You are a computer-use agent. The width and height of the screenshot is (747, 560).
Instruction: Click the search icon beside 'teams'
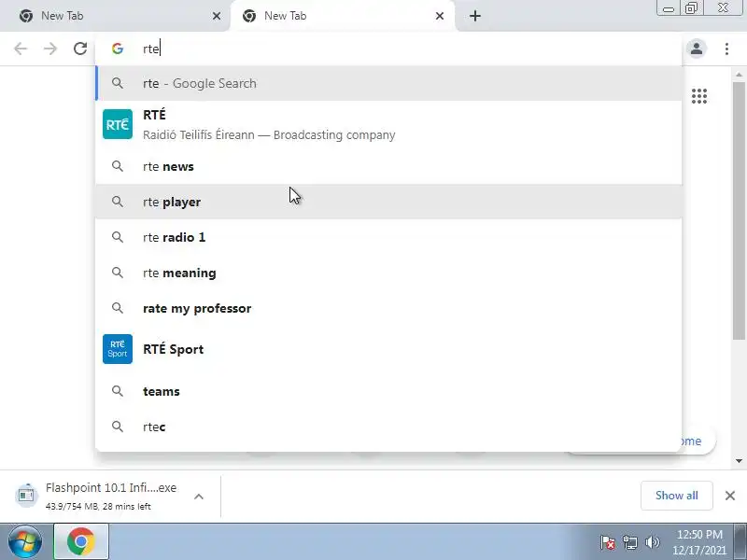tap(118, 391)
